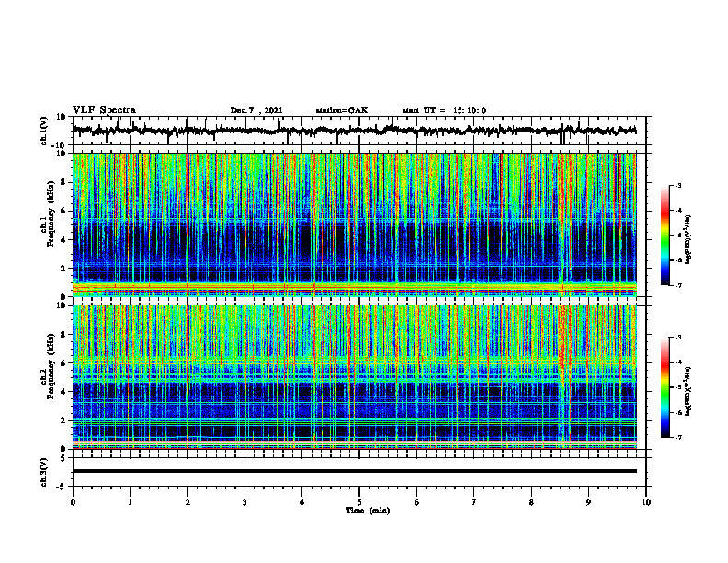728x563 pixels.
Task: Click the log(PSD) label of the ch.1 color bar
Action: [x=688, y=240]
